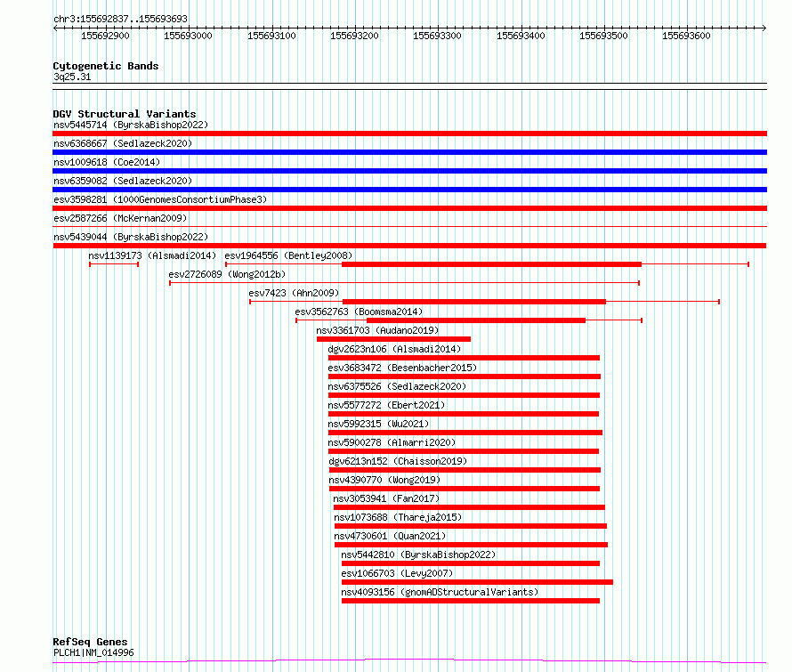This screenshot has width=792, height=672.
Task: Click esv1066703 (Levy2007) label
Action: click(x=397, y=573)
